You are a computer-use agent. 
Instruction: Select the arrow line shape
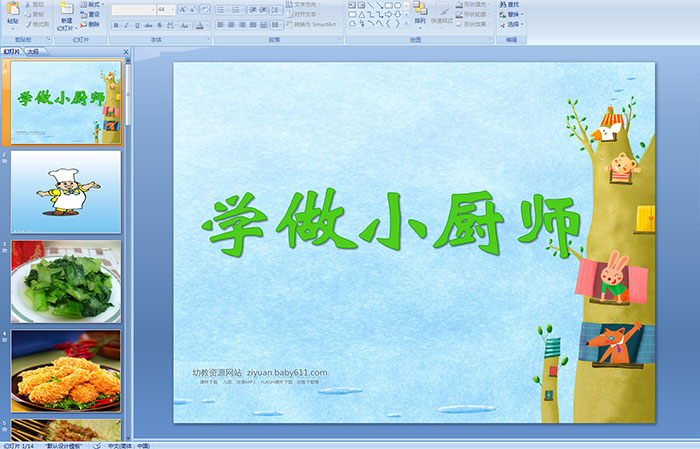[379, 5]
